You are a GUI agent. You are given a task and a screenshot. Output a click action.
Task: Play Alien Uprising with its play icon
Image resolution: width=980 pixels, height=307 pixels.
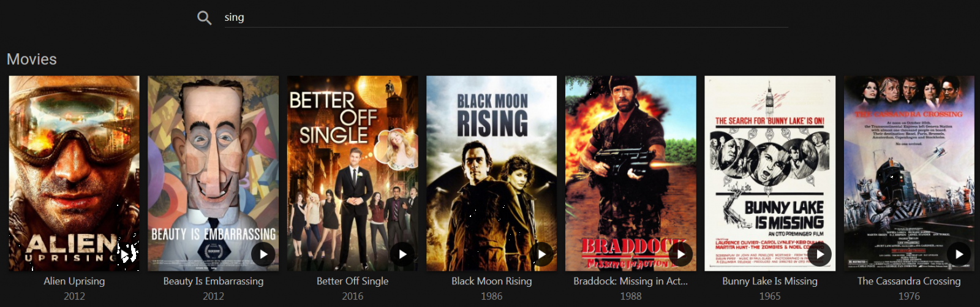point(124,254)
